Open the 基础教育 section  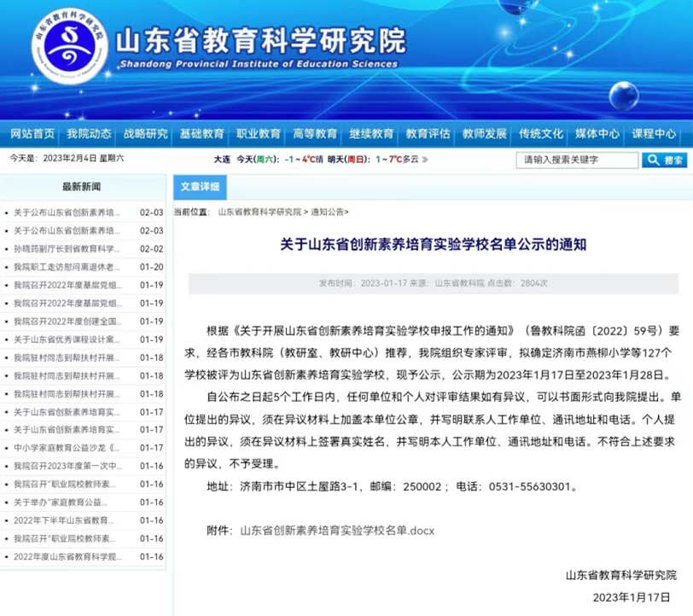tap(201, 134)
